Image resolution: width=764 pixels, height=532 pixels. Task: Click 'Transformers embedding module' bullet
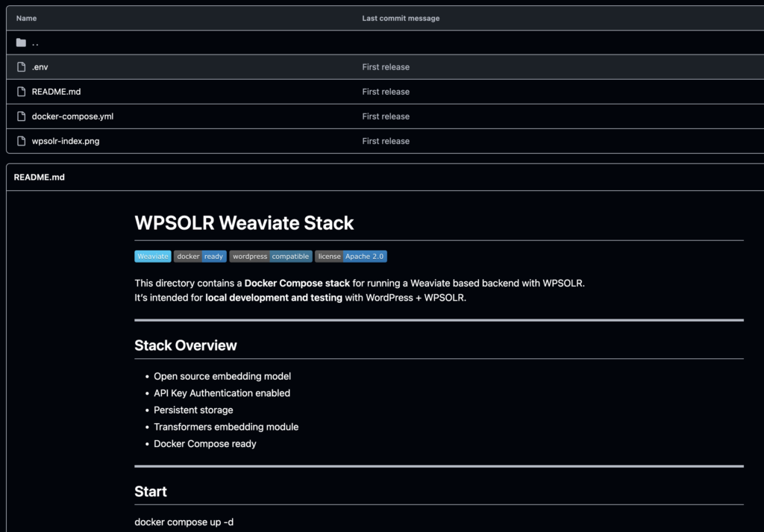point(226,427)
